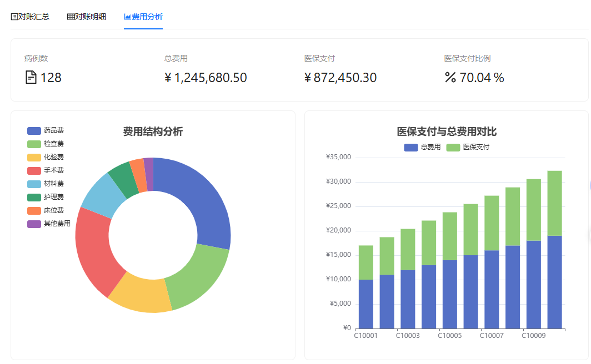Click the 费用结构分析 chart title
The width and height of the screenshot is (591, 364).
[153, 132]
